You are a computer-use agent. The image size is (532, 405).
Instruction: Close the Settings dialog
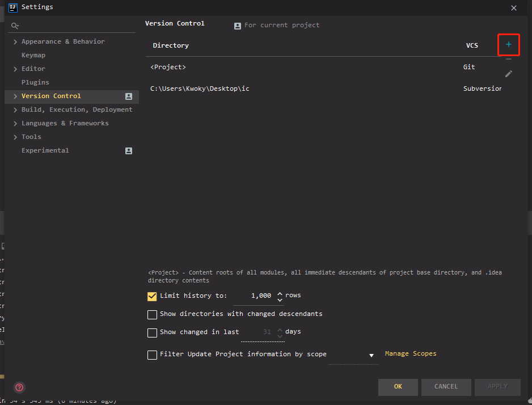click(x=514, y=8)
